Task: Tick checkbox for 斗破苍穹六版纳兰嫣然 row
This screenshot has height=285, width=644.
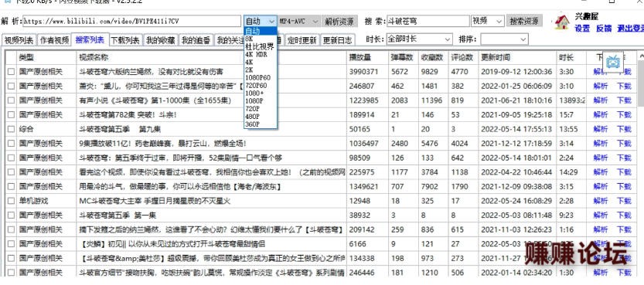Action: tap(11, 72)
